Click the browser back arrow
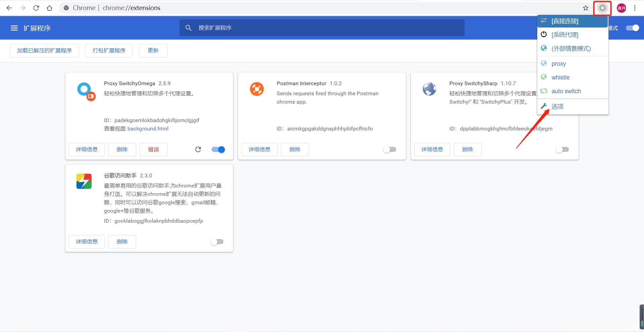644x332 pixels. click(x=9, y=8)
